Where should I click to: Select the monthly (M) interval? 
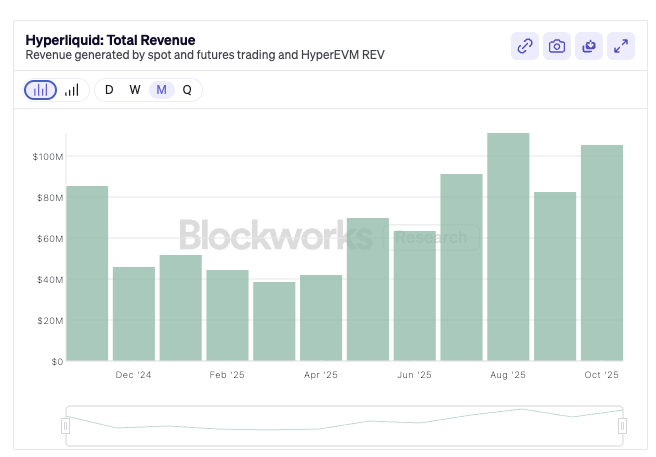[161, 90]
